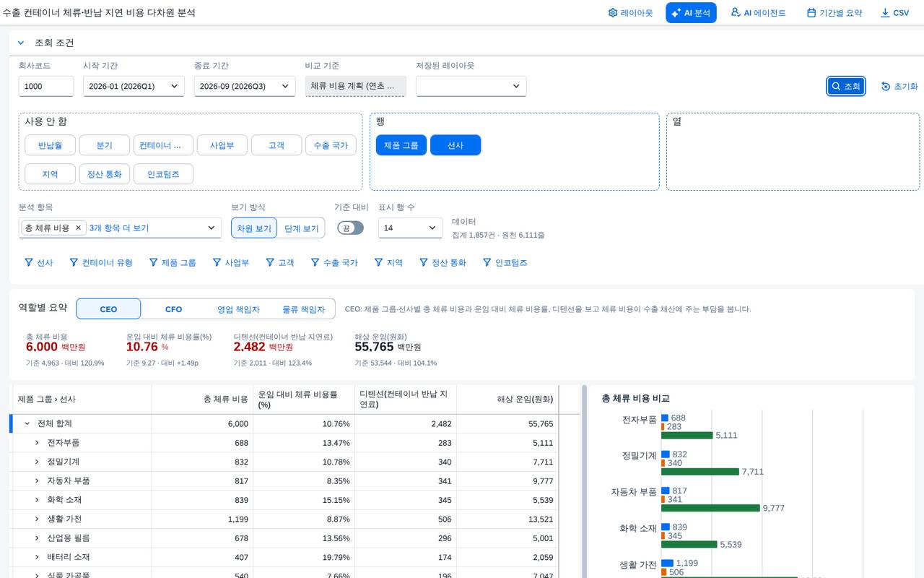The width and height of the screenshot is (924, 578).
Task: Click the 조회 search button
Action: point(846,86)
